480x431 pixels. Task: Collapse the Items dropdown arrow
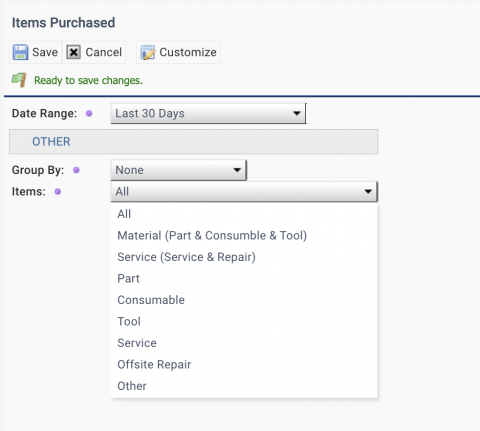click(368, 192)
